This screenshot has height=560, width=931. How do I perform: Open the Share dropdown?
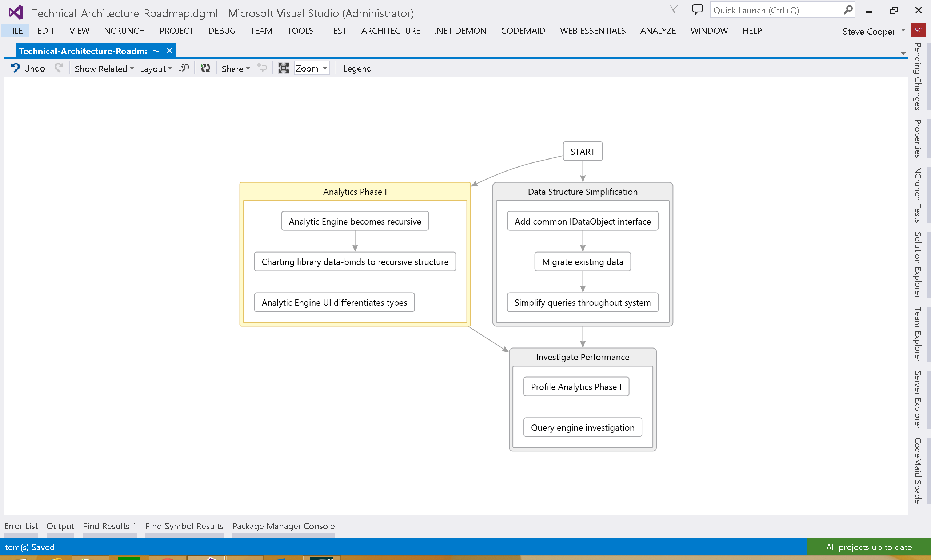click(236, 69)
